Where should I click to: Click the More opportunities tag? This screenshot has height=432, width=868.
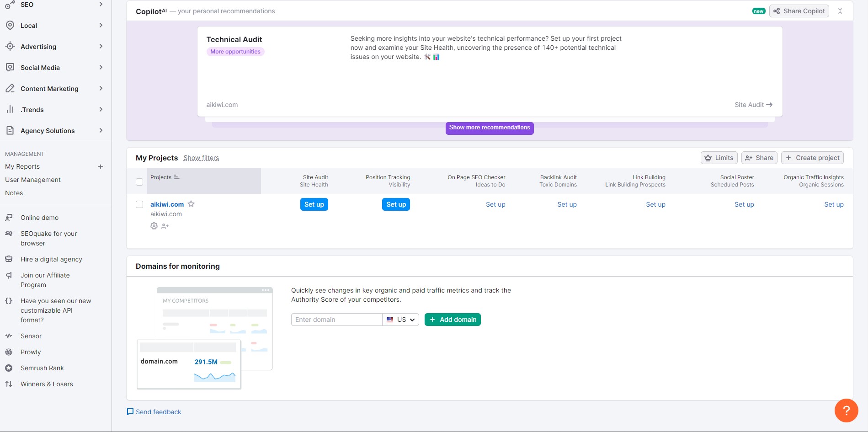235,52
